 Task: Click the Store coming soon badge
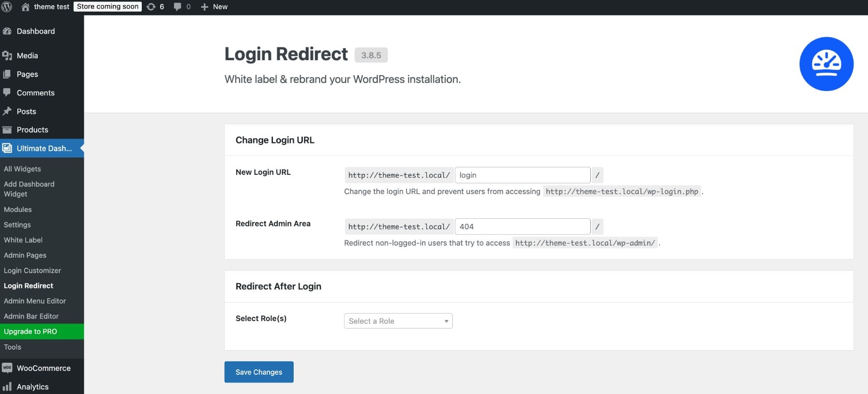[x=108, y=7]
